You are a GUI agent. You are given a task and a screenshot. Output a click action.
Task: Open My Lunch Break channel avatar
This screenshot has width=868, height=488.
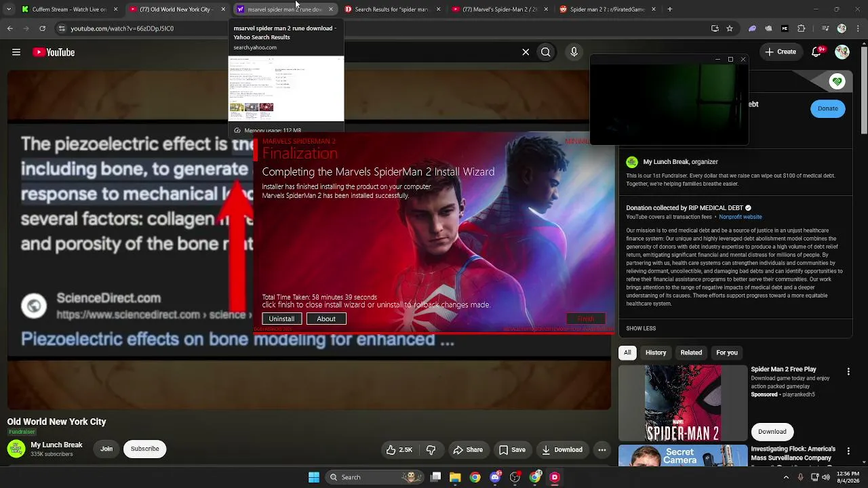pyautogui.click(x=16, y=449)
